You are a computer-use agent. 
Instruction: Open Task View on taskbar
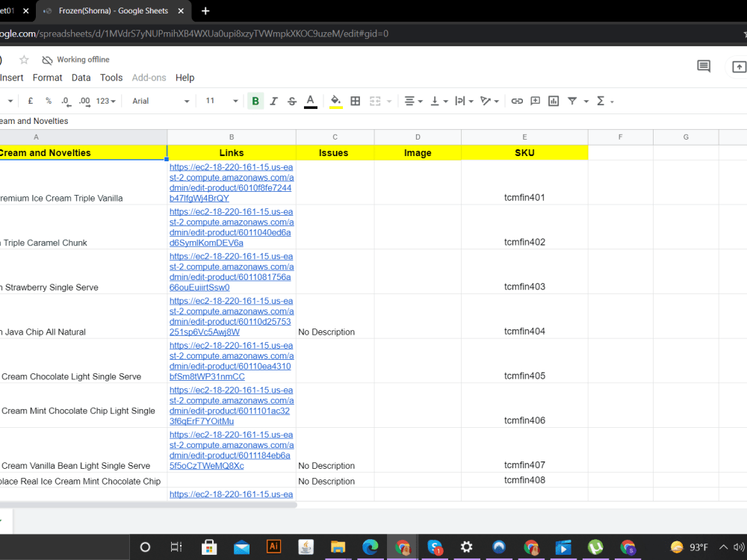[x=176, y=547]
